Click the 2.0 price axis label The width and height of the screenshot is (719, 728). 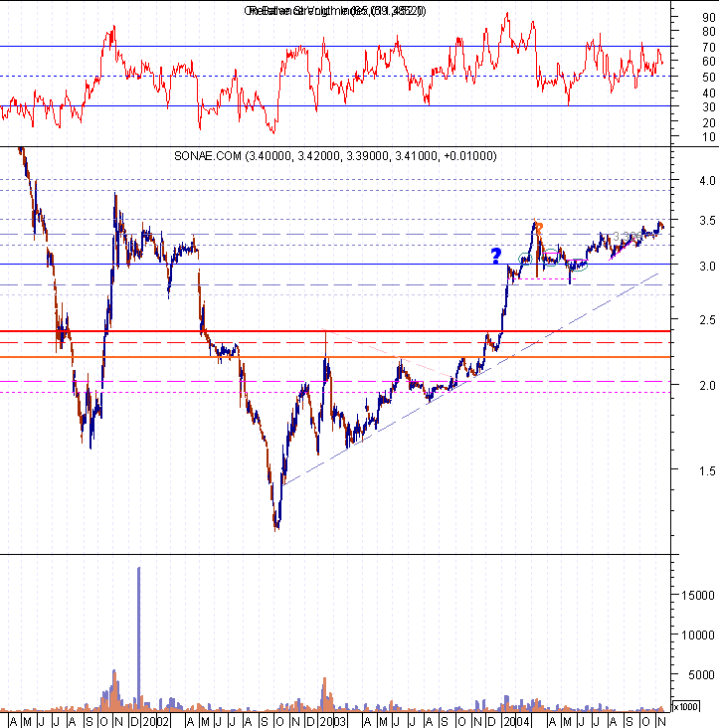coord(707,385)
